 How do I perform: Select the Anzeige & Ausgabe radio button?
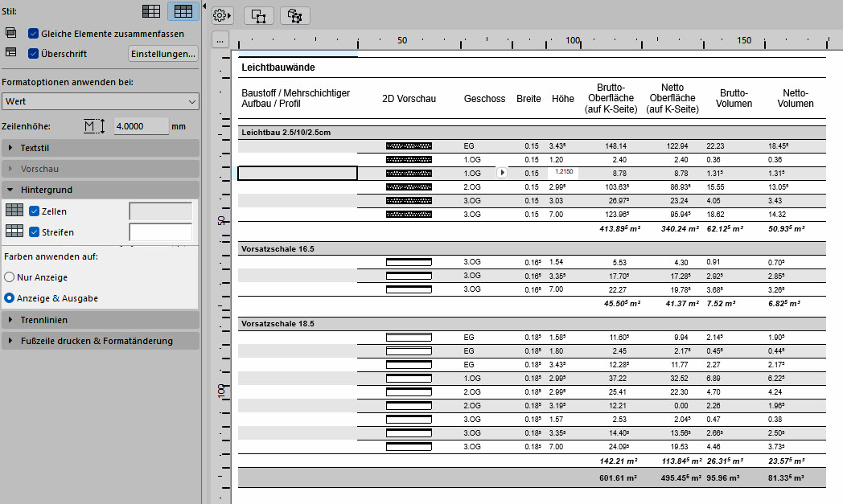(x=9, y=297)
